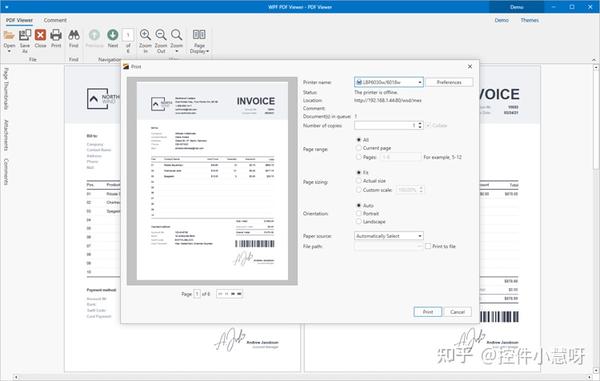This screenshot has height=381, width=600.
Task: Click the Print toolbar icon
Action: tap(56, 35)
